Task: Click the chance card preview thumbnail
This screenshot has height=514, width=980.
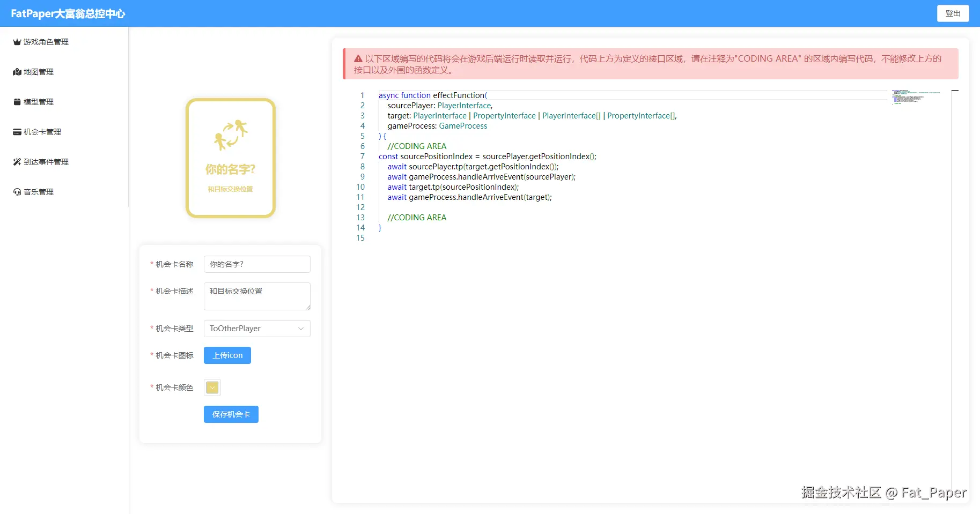Action: pos(231,158)
